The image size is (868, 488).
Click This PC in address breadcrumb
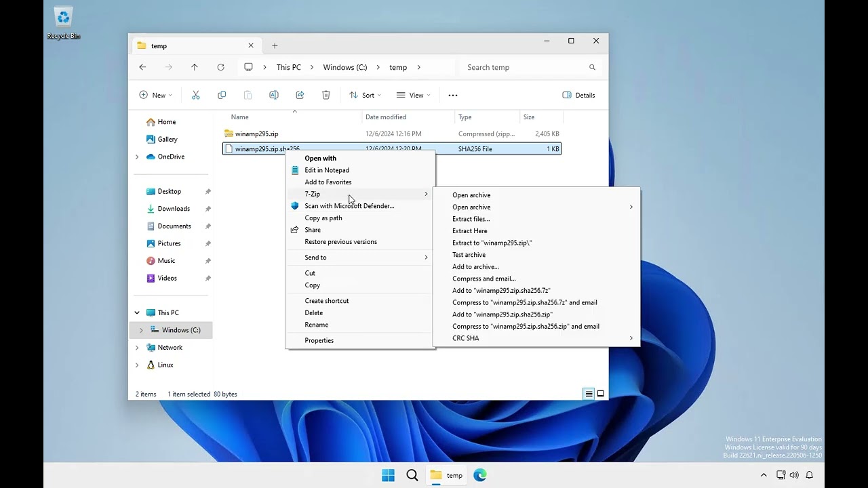coord(288,67)
